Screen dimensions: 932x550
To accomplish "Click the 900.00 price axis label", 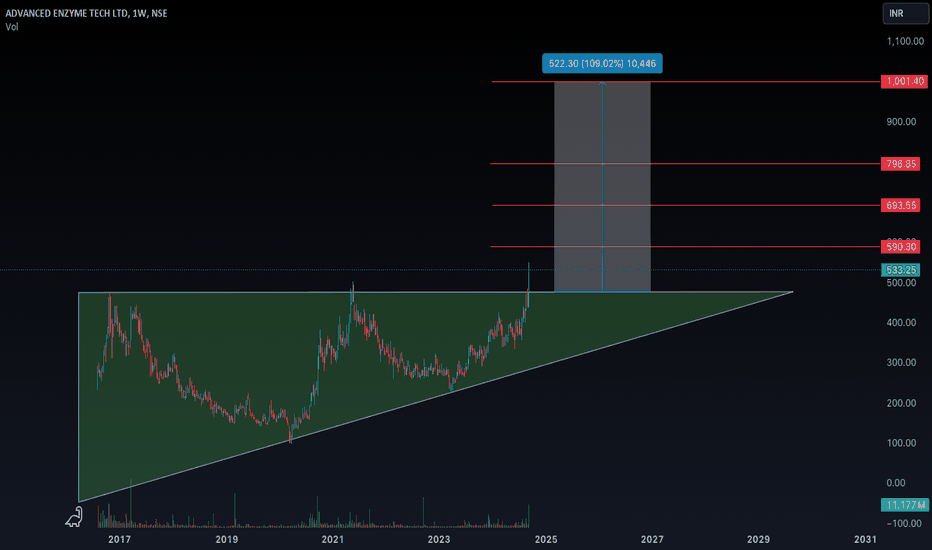I will pyautogui.click(x=902, y=121).
